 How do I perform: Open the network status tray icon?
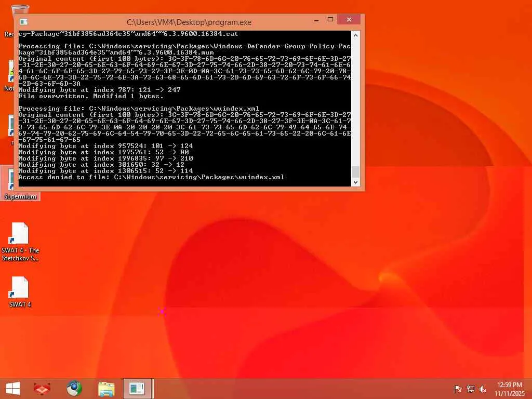tap(470, 389)
